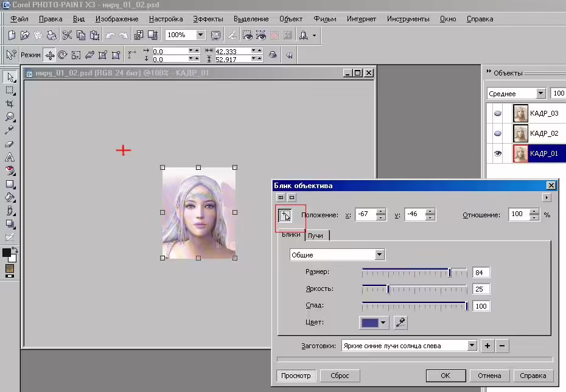Select the Fill bucket tool
Image resolution: width=566 pixels, height=392 pixels.
(10, 197)
